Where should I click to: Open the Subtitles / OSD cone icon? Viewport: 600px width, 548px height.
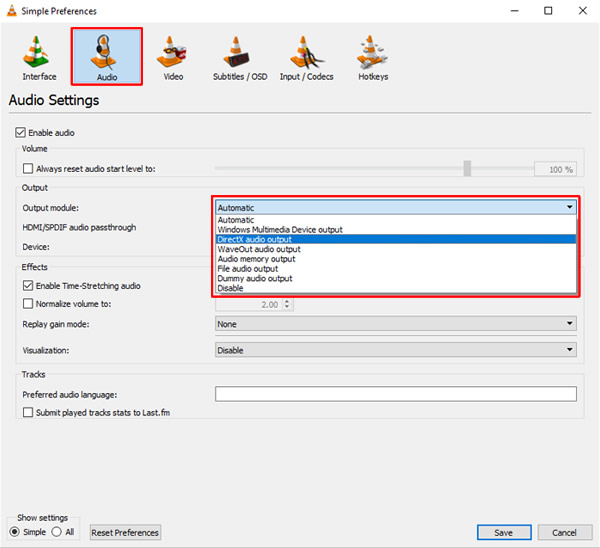pos(236,52)
